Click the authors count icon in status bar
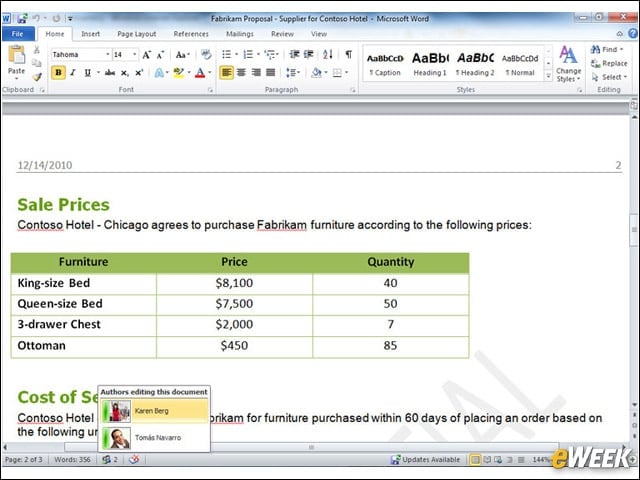640x480 pixels. 110,460
